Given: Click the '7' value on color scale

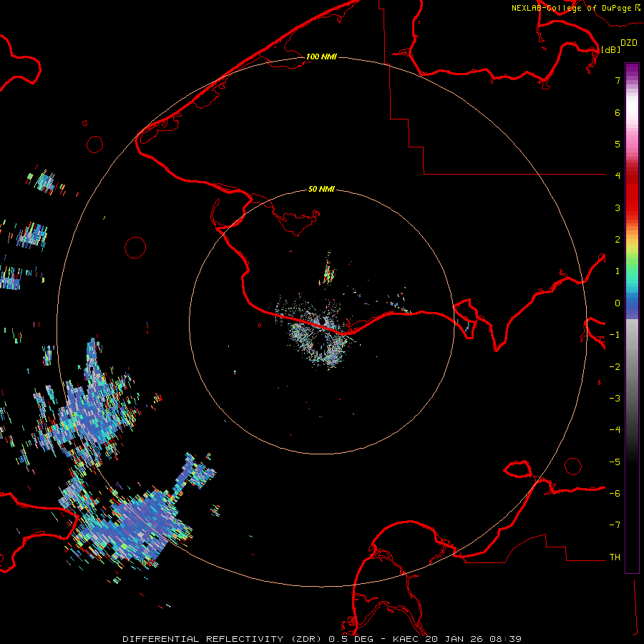Looking at the screenshot, I should click(618, 80).
